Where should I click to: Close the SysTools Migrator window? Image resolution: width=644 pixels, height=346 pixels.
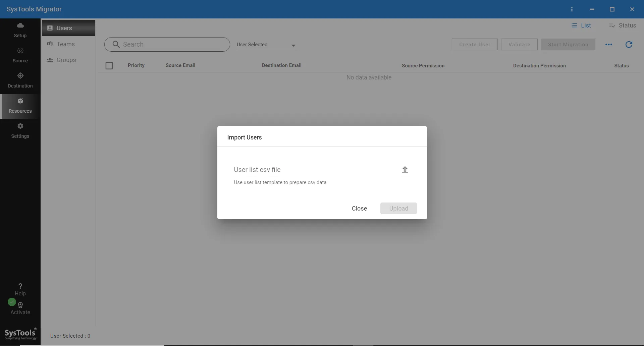tap(632, 9)
